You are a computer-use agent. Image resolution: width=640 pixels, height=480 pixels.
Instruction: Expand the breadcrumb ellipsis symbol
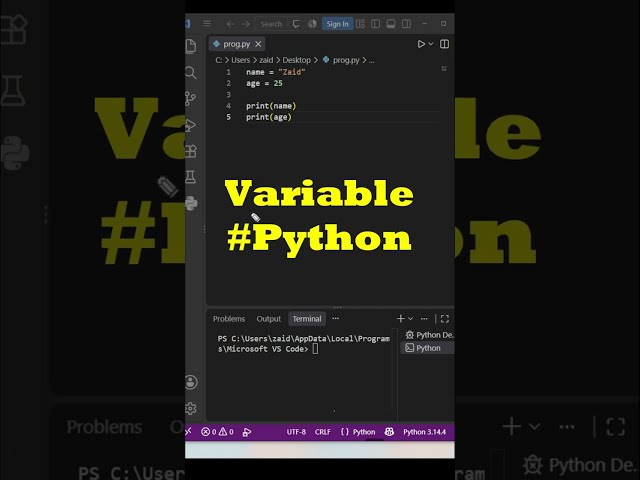(371, 60)
